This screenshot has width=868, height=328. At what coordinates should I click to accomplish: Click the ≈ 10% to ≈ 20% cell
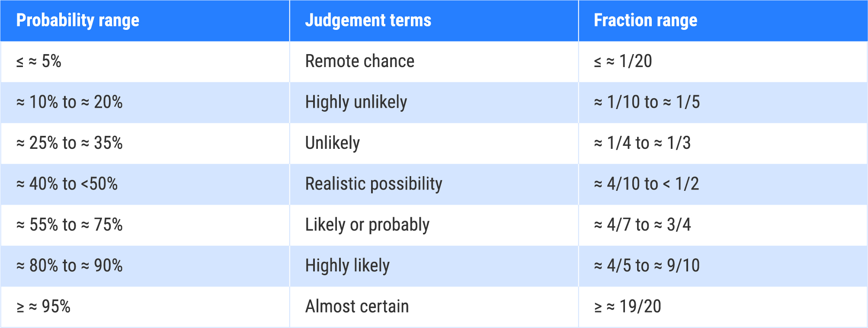click(145, 103)
